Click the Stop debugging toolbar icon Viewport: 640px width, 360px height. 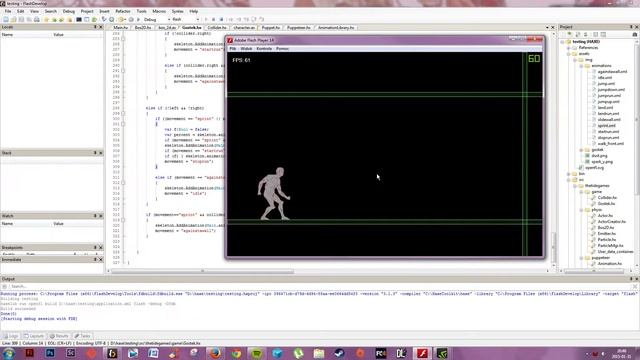pyautogui.click(x=221, y=19)
